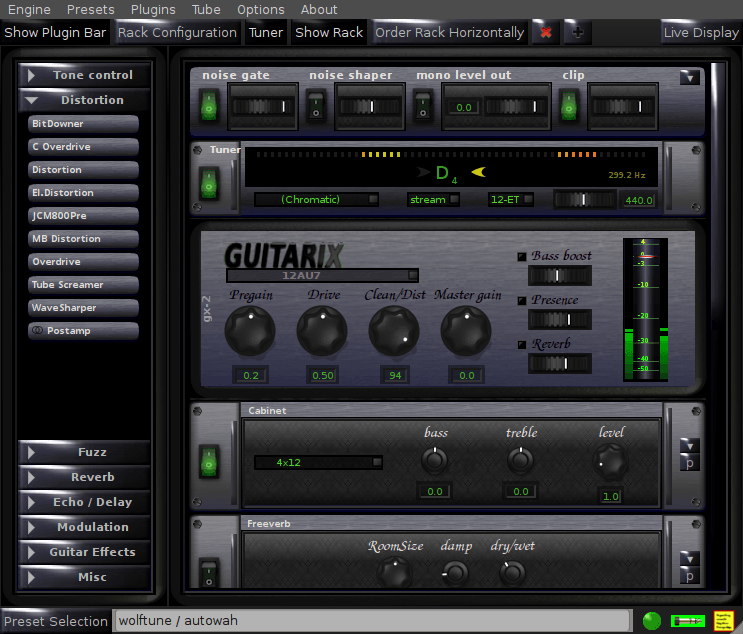The width and height of the screenshot is (743, 634).
Task: Toggle the mono level out switch
Action: (x=423, y=106)
